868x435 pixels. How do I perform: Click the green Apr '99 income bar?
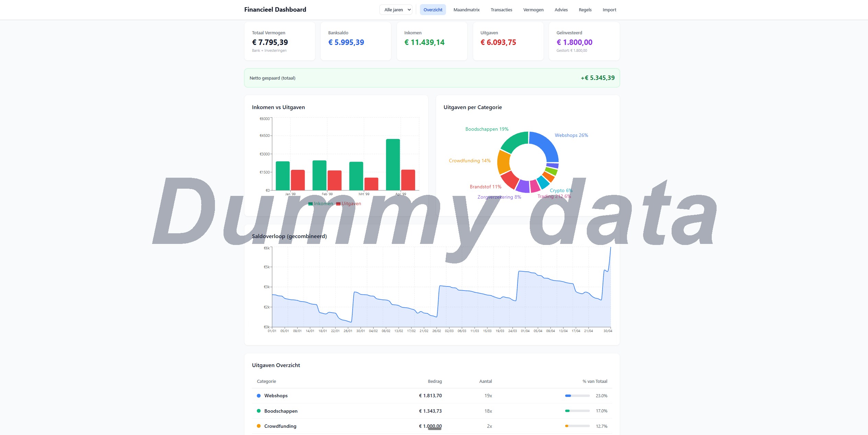coord(393,164)
